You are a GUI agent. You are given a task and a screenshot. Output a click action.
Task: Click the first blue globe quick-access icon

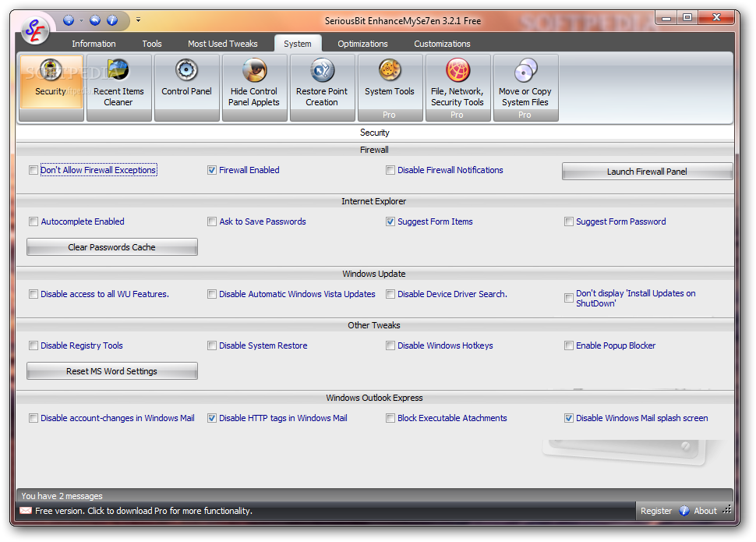[69, 19]
